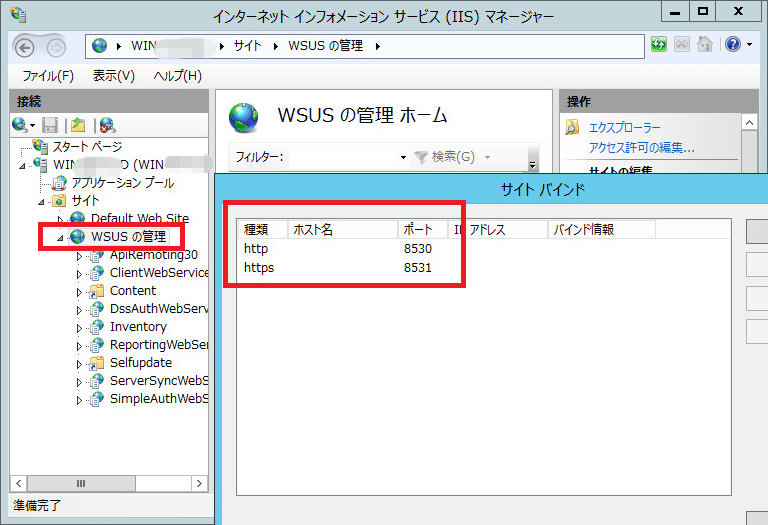Click the 種類 column header
Screen dimensions: 768x525
pyautogui.click(x=263, y=229)
